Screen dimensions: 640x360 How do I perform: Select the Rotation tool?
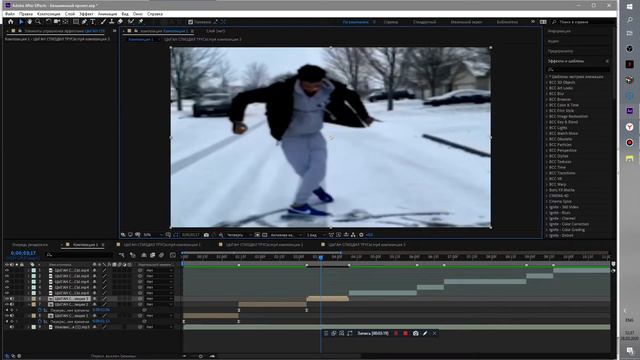coord(49,22)
